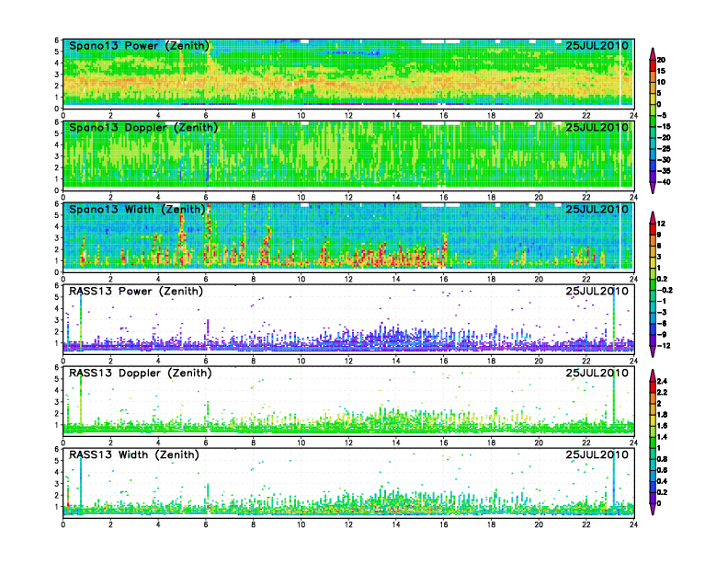Click the "Spano13 Doppler (Zenith)" panel title
This screenshot has height=563, width=728.
(x=143, y=128)
